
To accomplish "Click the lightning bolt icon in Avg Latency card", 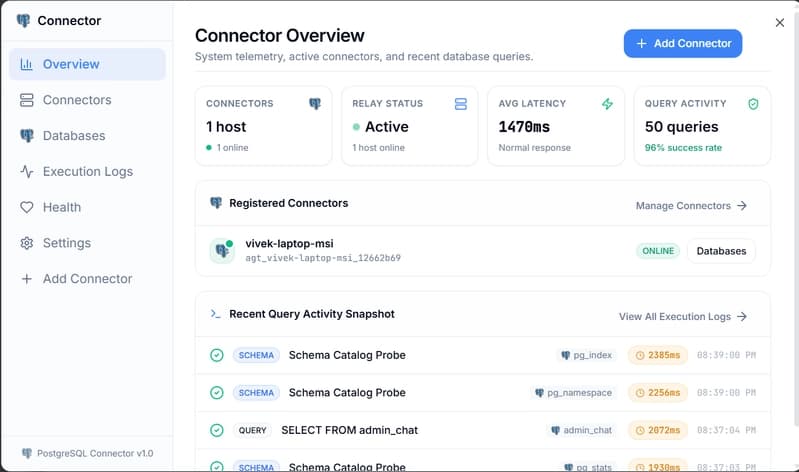I will (x=607, y=104).
